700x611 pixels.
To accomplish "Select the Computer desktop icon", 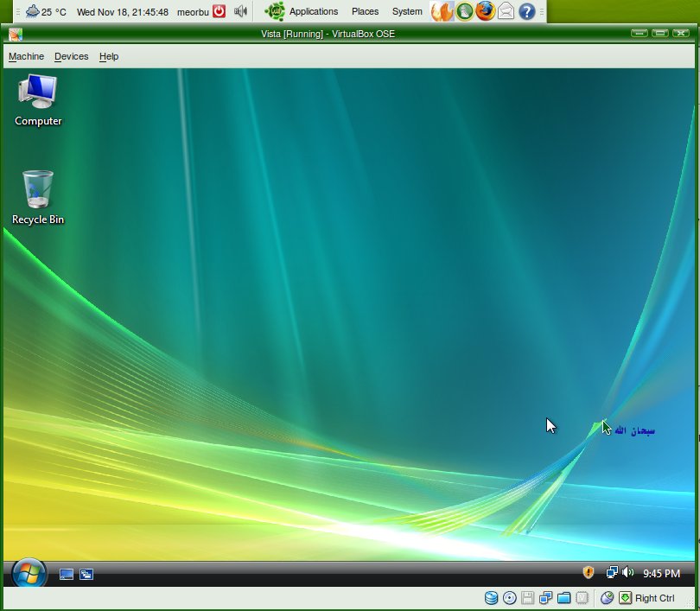I will click(x=38, y=100).
